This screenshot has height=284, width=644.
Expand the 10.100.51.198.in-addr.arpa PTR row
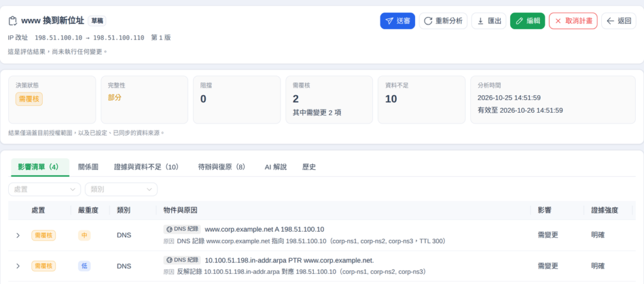tap(18, 266)
